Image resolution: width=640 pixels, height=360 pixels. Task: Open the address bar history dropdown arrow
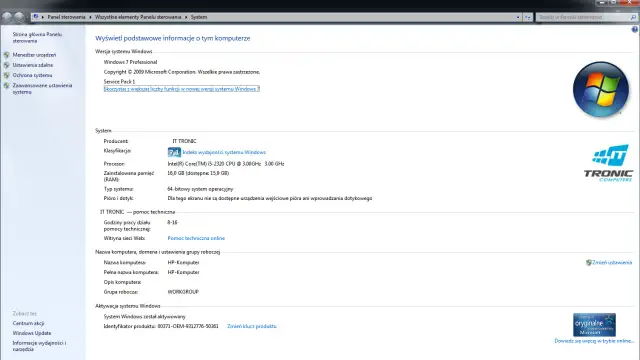(x=518, y=17)
